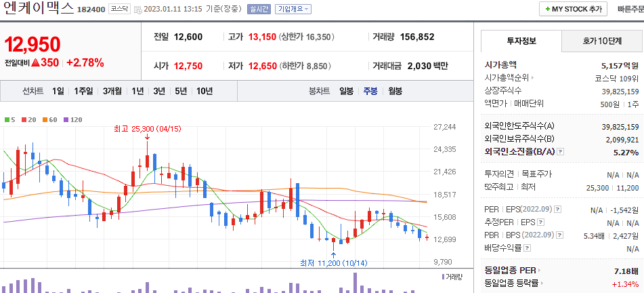Click the 엔케이맥스 stock name heading
The width and height of the screenshot is (644, 293).
[x=38, y=8]
